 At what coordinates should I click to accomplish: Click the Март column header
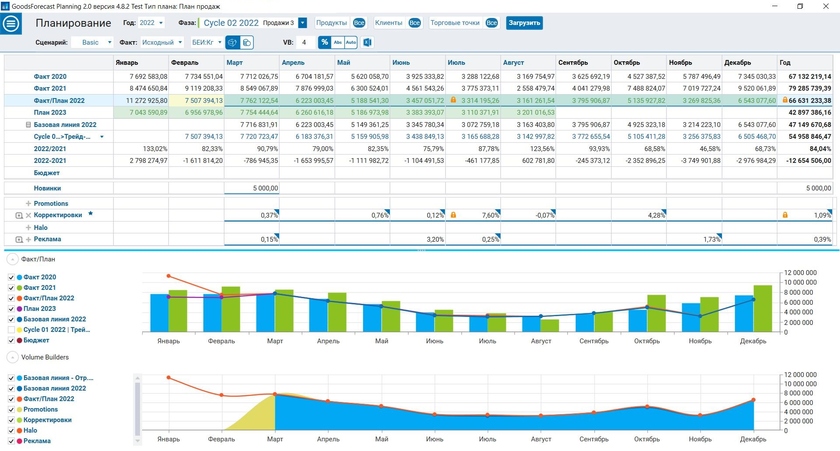[x=235, y=63]
